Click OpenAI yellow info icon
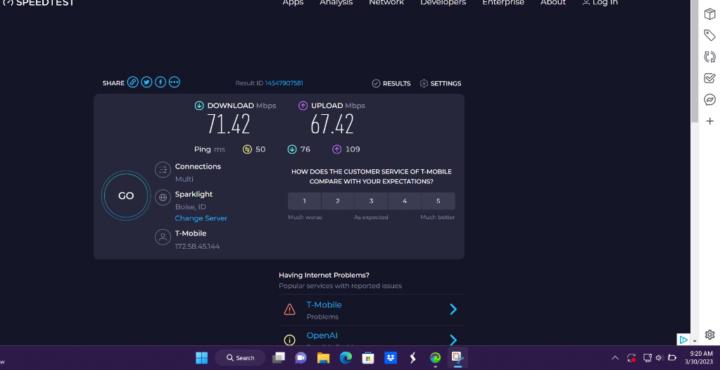This screenshot has height=370, width=720. (x=289, y=340)
